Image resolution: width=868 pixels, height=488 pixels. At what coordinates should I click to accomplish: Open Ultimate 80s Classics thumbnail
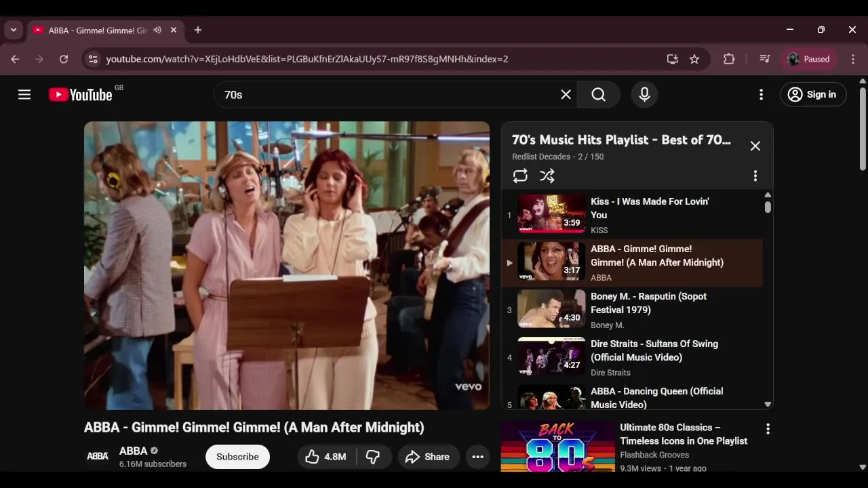(558, 446)
